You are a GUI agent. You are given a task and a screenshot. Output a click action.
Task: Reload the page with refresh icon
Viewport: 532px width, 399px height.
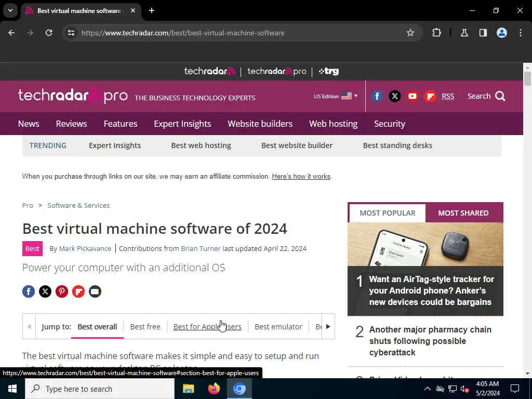coord(49,33)
